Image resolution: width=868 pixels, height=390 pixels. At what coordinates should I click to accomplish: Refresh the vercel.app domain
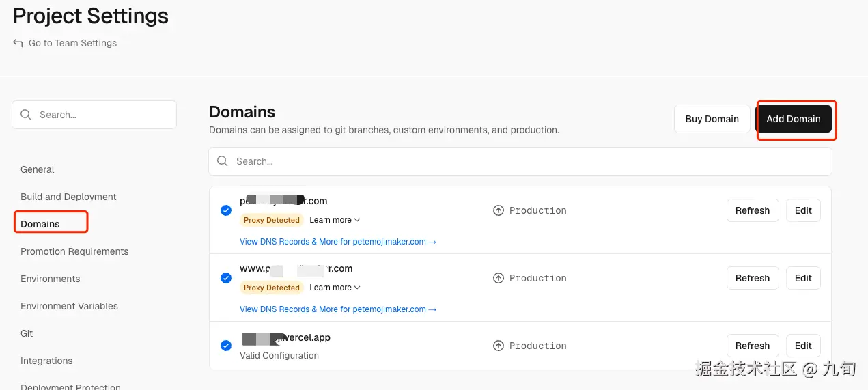[x=752, y=346]
